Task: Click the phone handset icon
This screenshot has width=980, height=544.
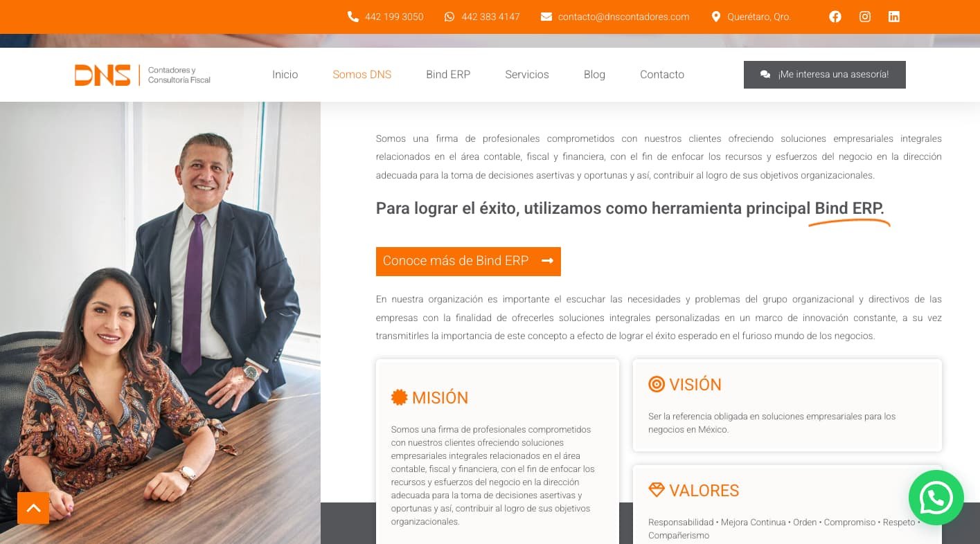Action: 353,17
